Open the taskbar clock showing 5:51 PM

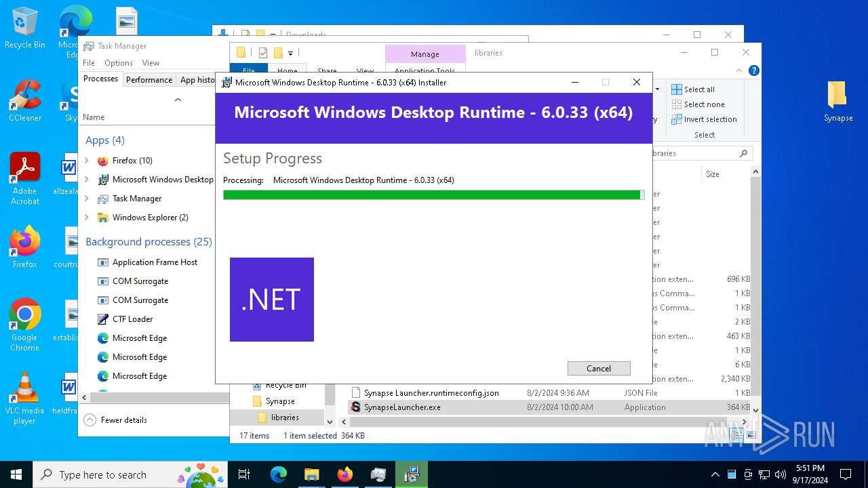click(810, 474)
